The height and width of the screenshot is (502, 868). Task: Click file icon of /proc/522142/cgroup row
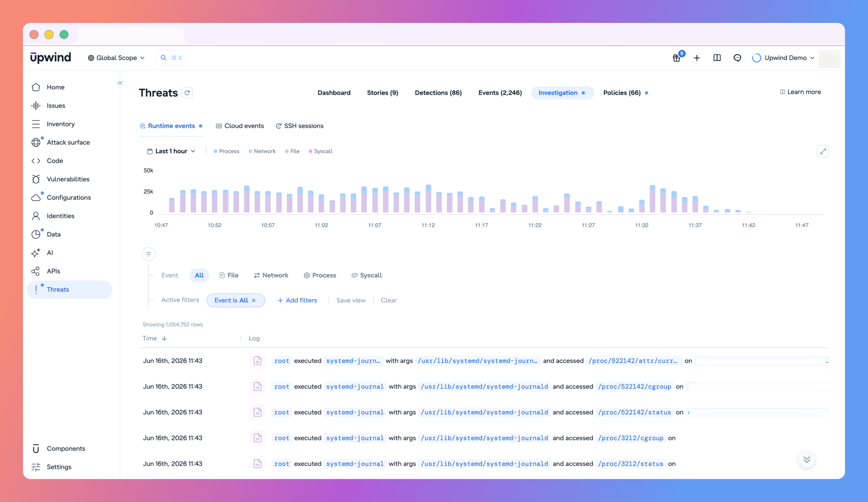point(257,386)
